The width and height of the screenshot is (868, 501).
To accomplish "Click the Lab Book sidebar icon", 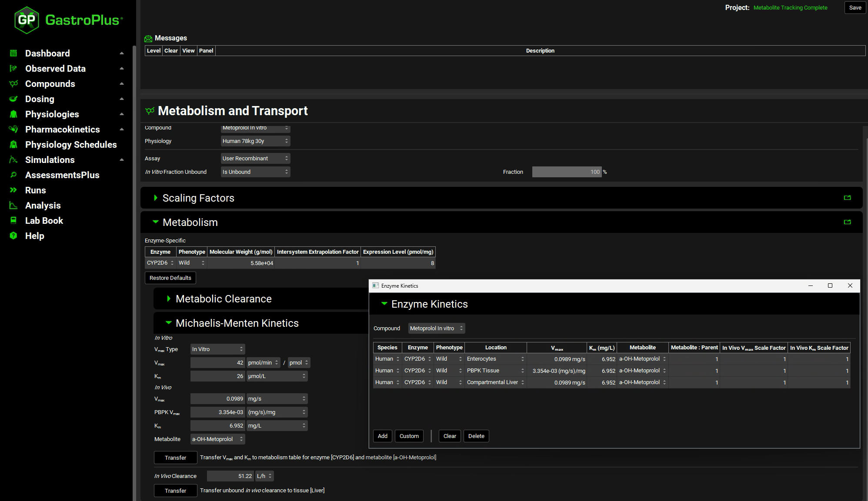I will click(13, 221).
